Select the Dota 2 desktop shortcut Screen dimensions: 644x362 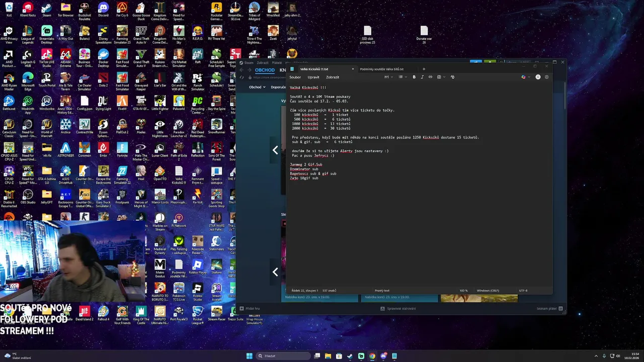[x=103, y=79]
